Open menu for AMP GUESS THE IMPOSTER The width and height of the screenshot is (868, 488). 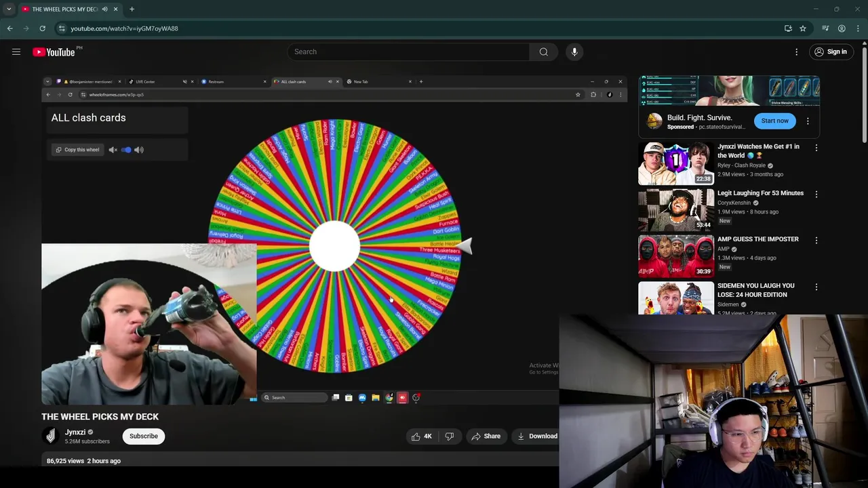point(816,240)
